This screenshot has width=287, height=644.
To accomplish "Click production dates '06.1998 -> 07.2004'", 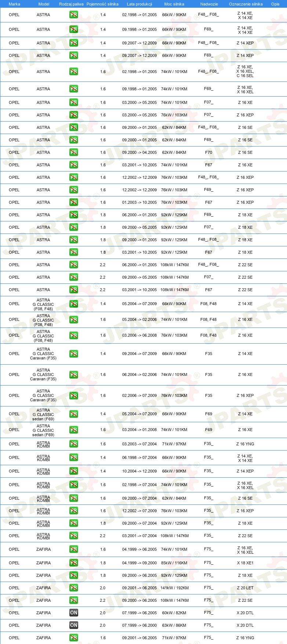I will (x=139, y=457).
